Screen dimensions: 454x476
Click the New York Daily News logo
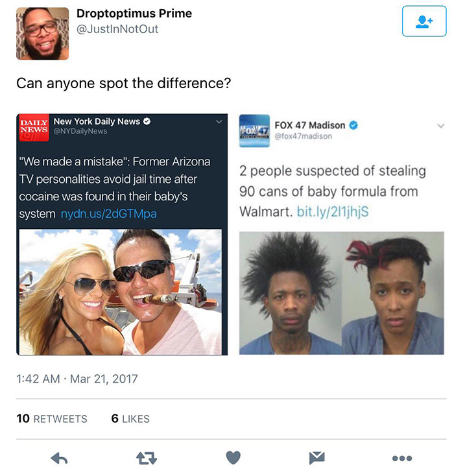(34, 128)
